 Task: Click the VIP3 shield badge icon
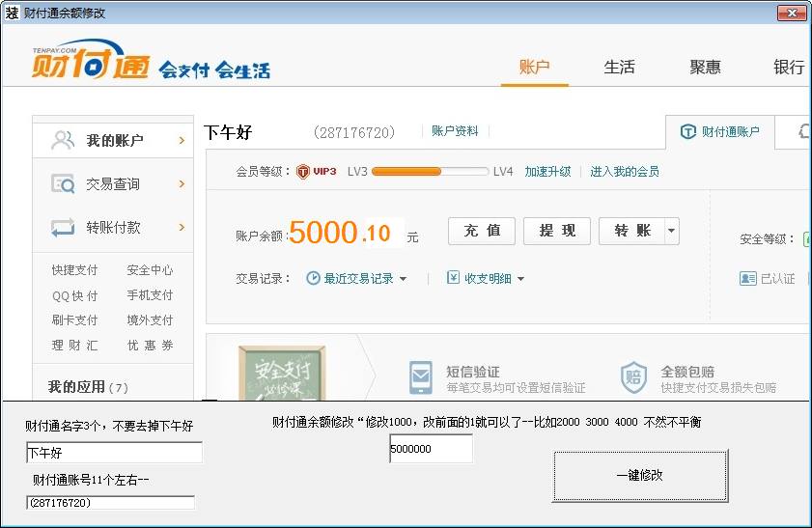(303, 172)
